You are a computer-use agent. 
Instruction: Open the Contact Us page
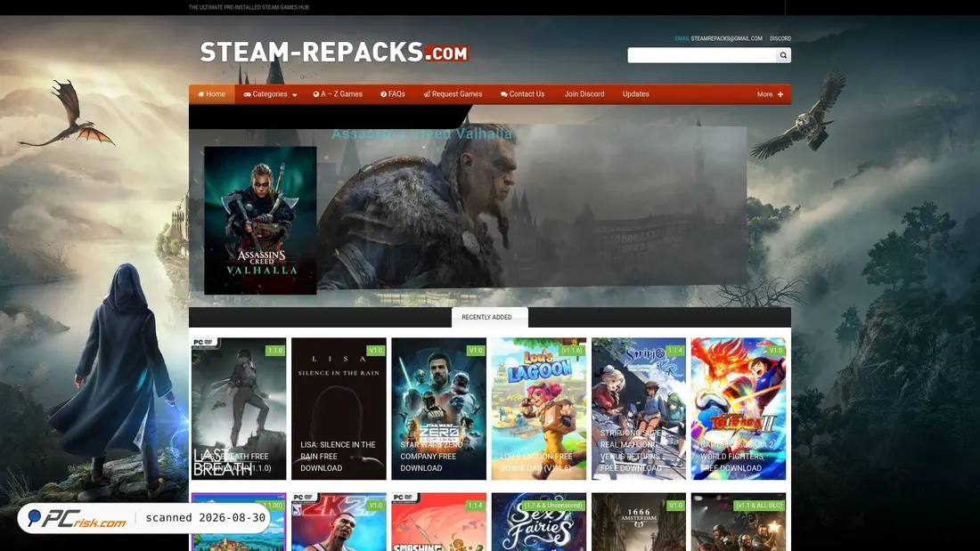point(522,94)
